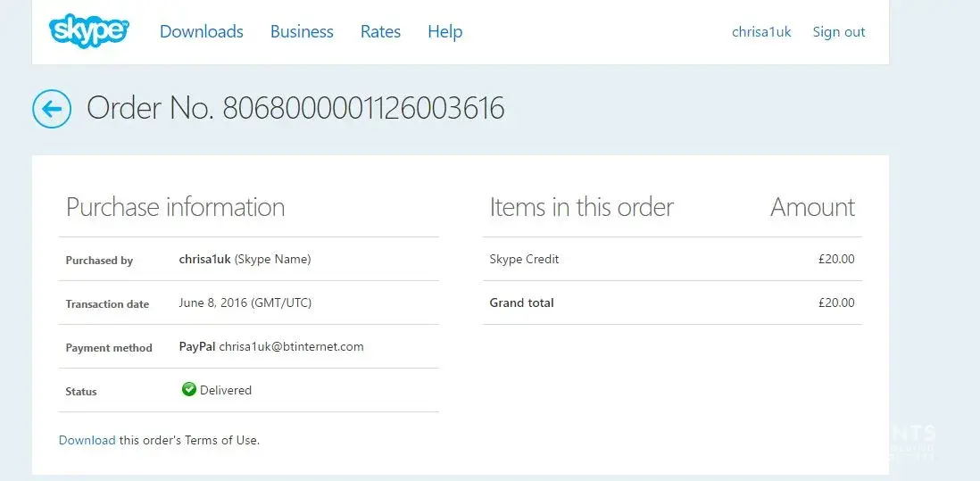
Task: Click the Items in this order heading
Action: pos(582,207)
